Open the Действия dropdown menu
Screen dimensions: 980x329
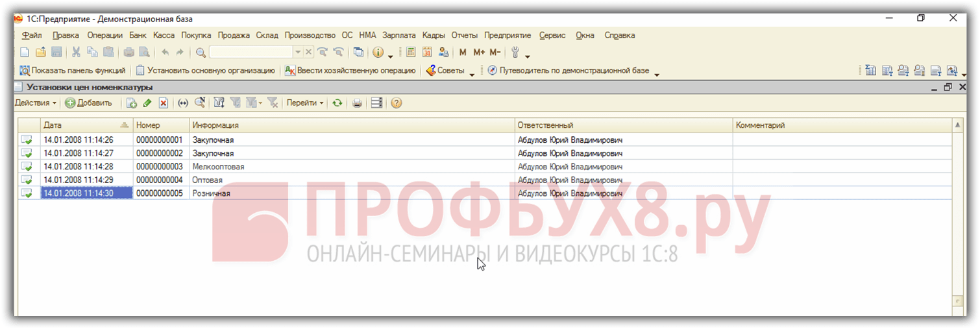pos(36,103)
